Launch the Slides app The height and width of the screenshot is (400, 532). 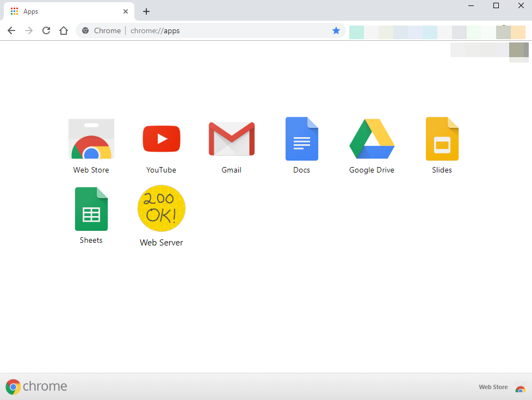442,139
